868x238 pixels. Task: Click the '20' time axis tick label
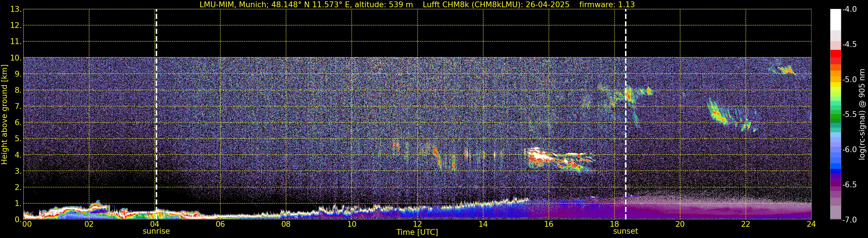coord(680,224)
